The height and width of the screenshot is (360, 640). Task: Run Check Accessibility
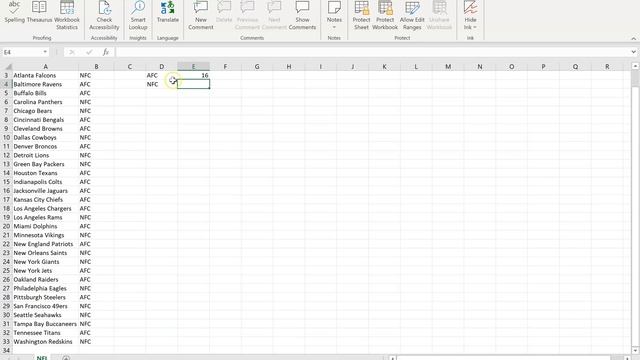pyautogui.click(x=104, y=16)
